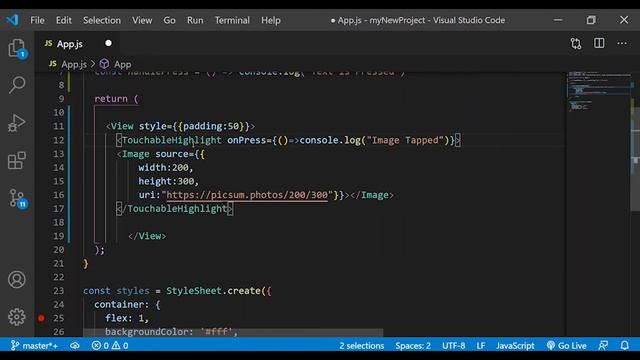Click '<View style={{padding:50}}>' line

180,126
